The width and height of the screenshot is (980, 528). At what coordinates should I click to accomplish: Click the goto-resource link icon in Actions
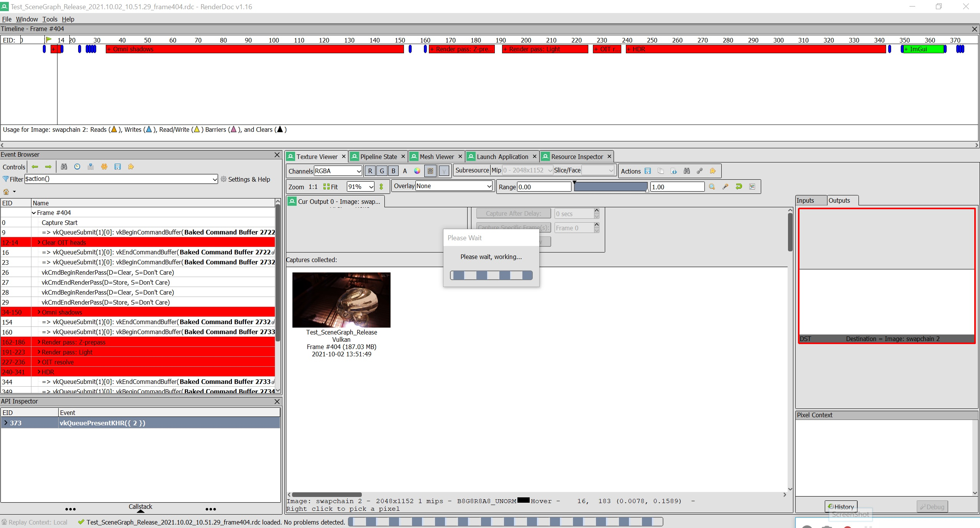[699, 171]
